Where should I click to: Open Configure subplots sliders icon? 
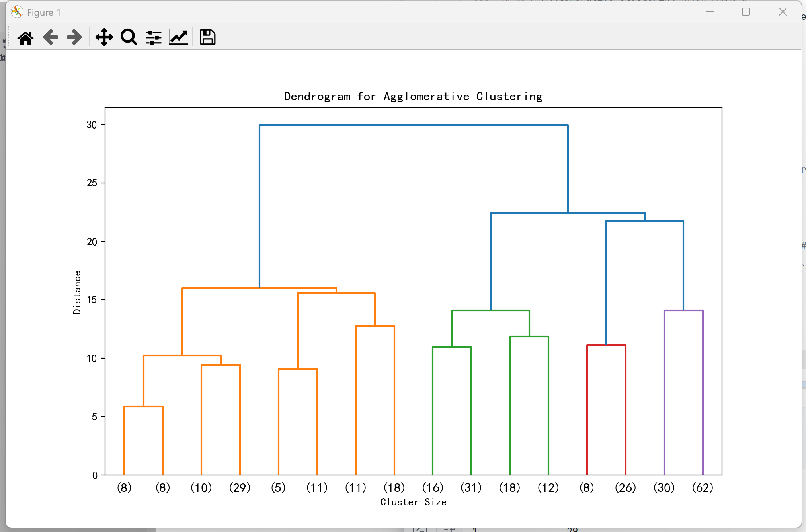[153, 37]
